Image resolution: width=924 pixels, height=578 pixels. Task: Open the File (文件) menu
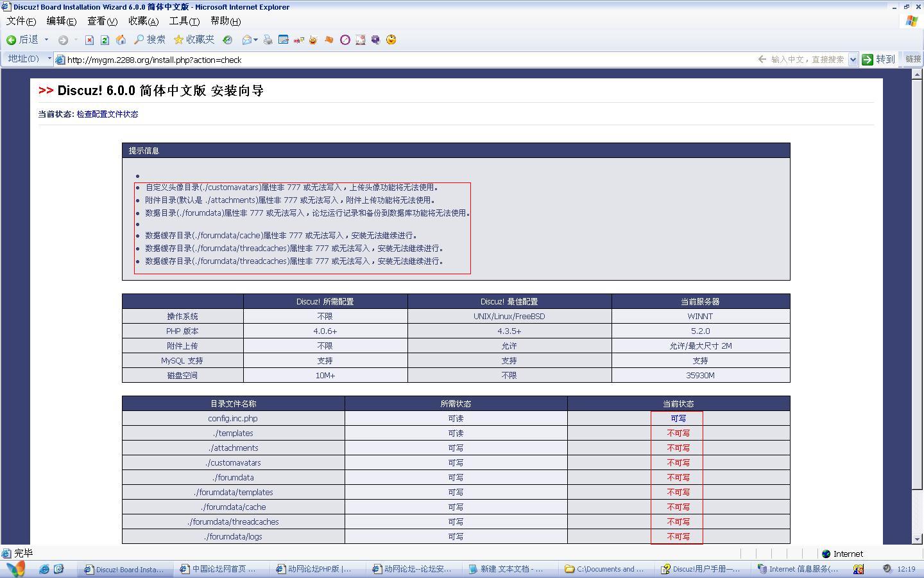[x=21, y=21]
